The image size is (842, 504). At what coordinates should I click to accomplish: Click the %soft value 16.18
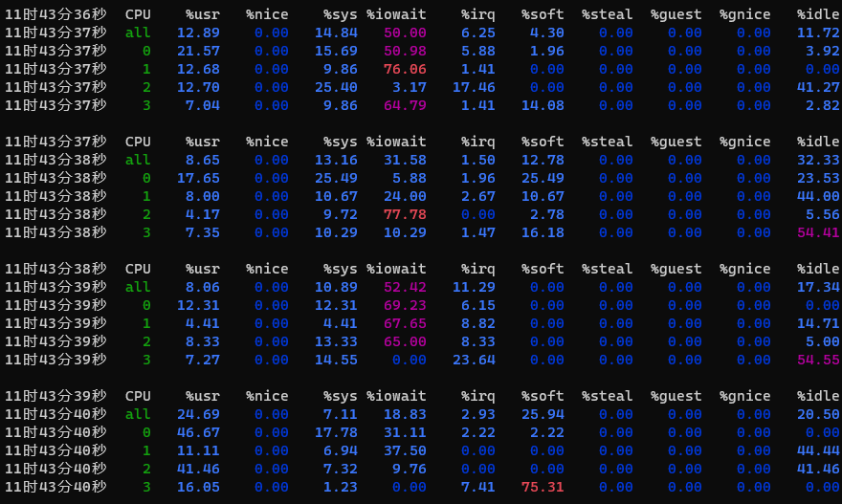(543, 232)
